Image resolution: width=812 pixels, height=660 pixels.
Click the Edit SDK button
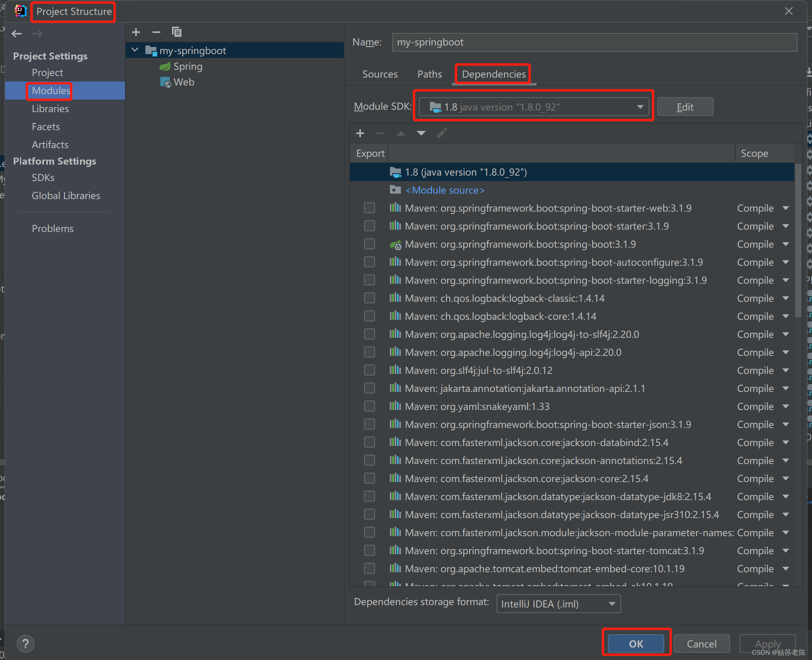(685, 107)
